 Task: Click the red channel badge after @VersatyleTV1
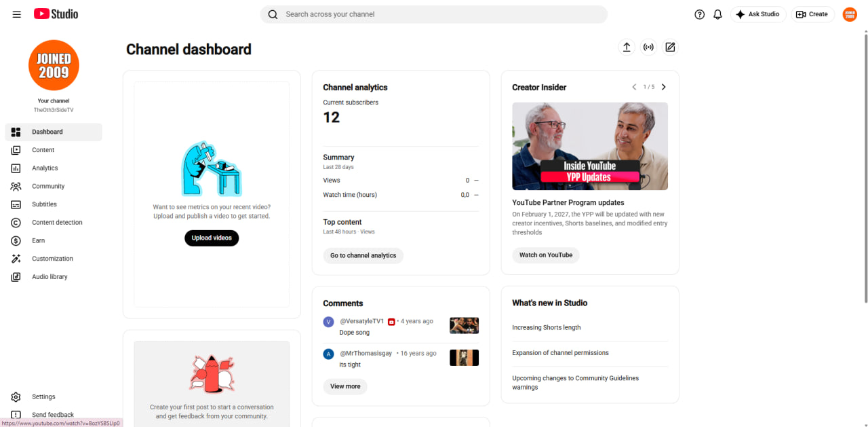[391, 322]
